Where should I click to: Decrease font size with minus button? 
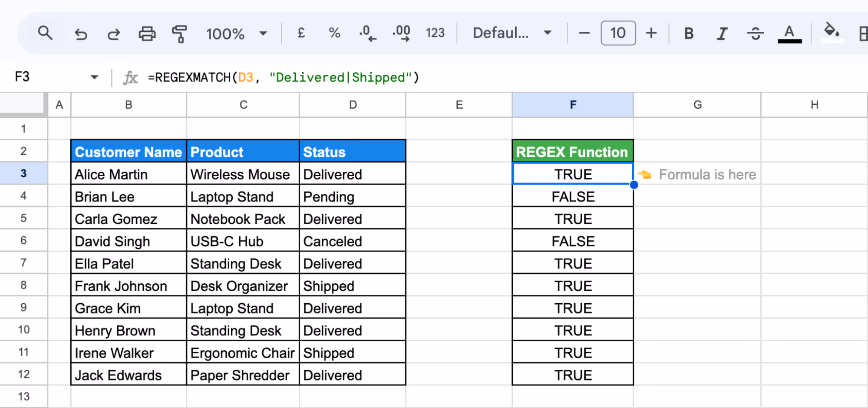[x=584, y=33]
